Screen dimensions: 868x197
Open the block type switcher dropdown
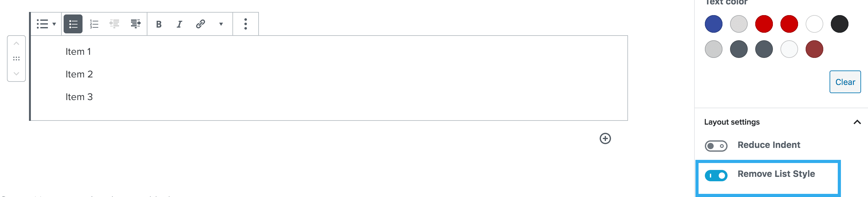pos(46,24)
